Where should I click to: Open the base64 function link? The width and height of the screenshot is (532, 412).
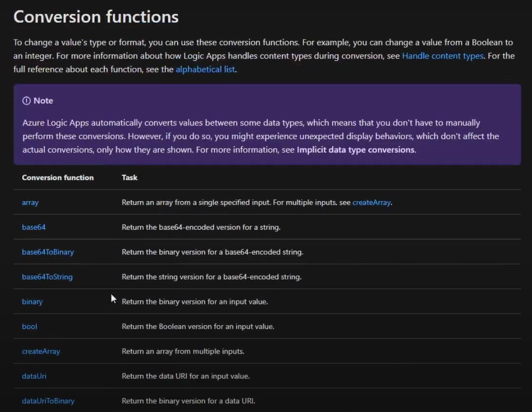[34, 227]
